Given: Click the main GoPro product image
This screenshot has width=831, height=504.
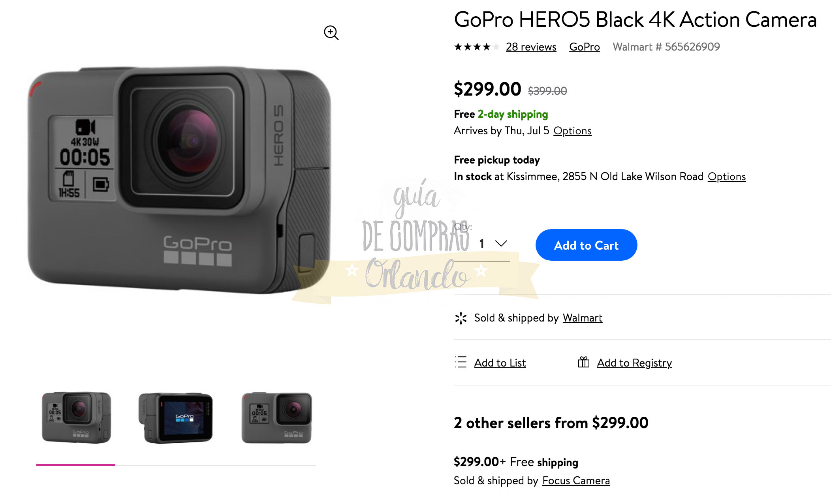Looking at the screenshot, I should click(x=179, y=181).
